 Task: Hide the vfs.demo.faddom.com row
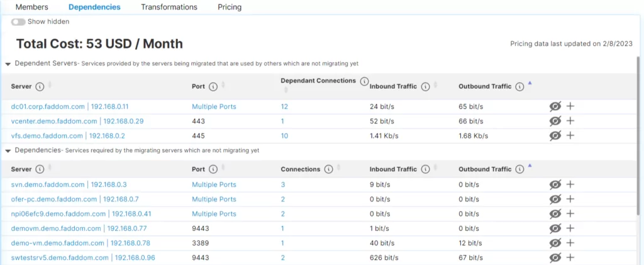[555, 136]
